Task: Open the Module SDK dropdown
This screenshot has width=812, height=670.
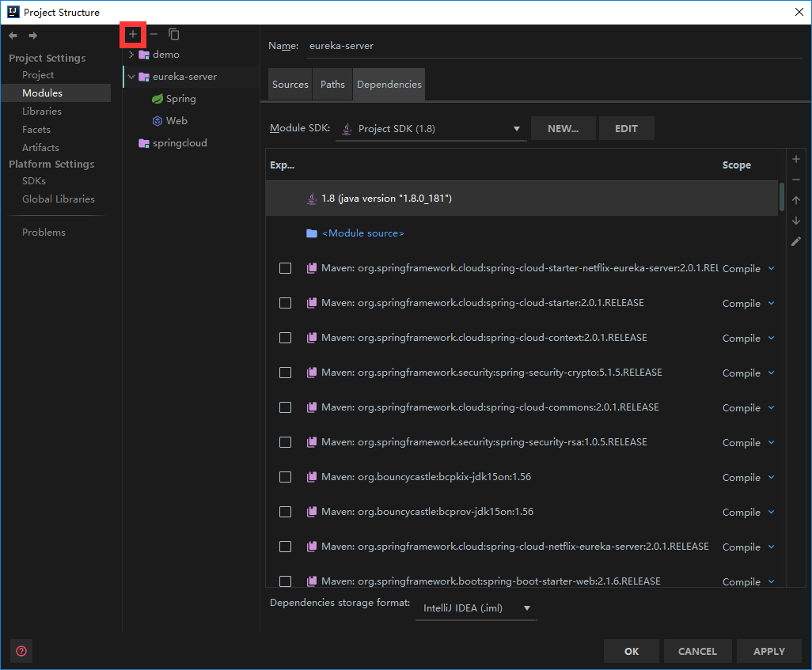Action: [x=516, y=127]
